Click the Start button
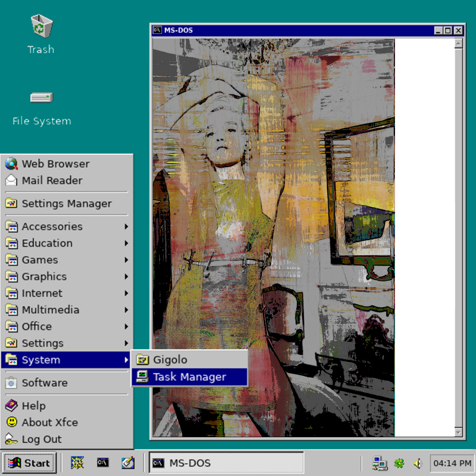 [30, 463]
